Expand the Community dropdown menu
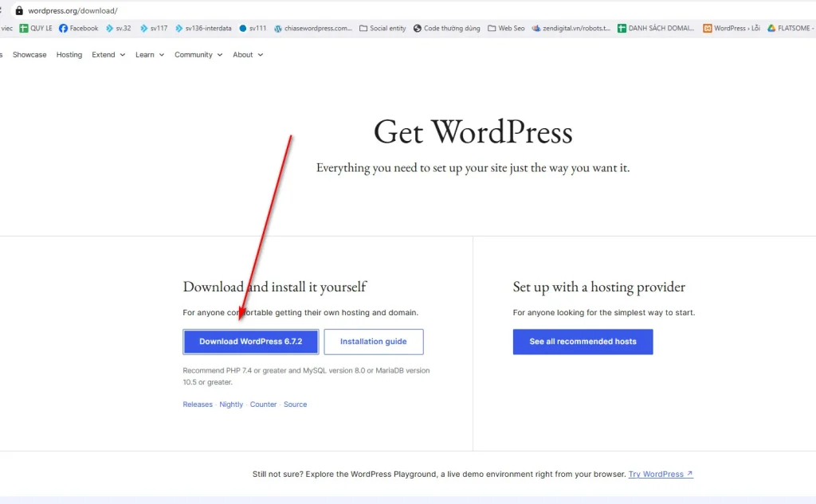Viewport: 816px width, 504px height. (x=198, y=55)
